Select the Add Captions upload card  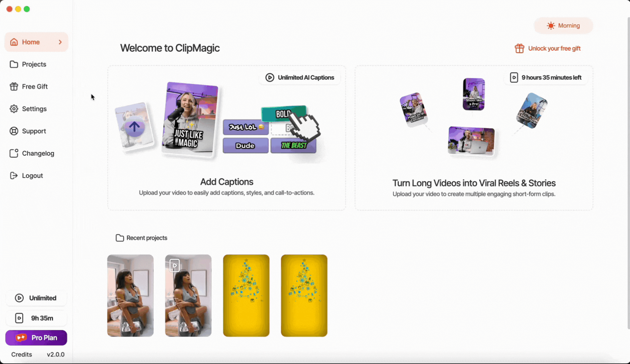click(227, 138)
